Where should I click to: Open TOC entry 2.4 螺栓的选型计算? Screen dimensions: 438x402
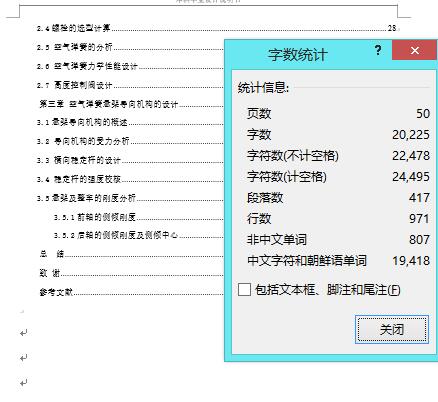click(x=73, y=28)
